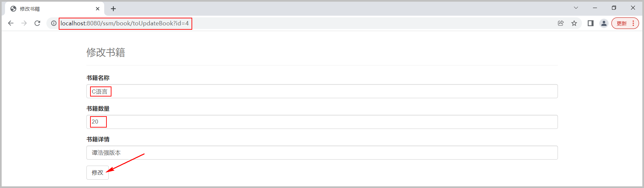Open the user profile icon

(604, 23)
